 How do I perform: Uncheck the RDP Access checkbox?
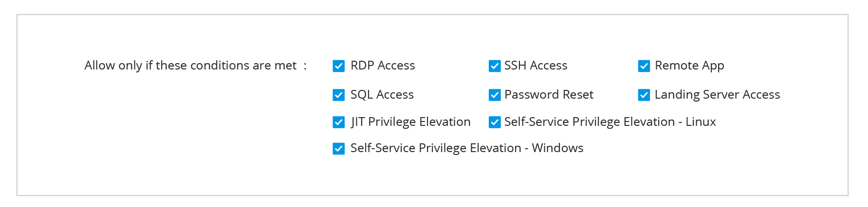[x=339, y=66]
